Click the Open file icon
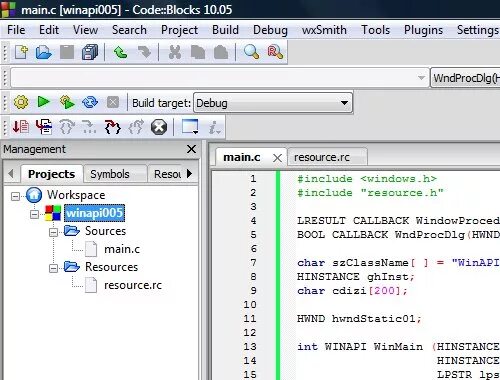 [44, 52]
